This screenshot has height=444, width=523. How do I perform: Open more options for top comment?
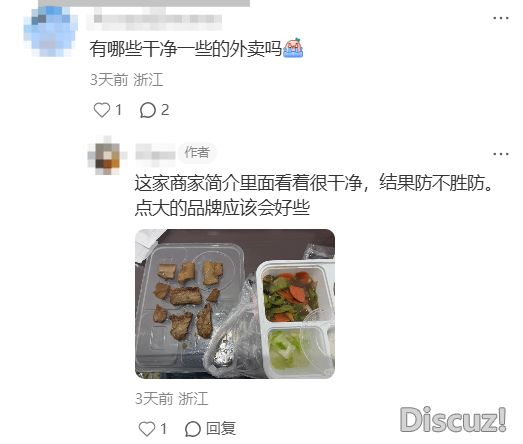click(501, 18)
